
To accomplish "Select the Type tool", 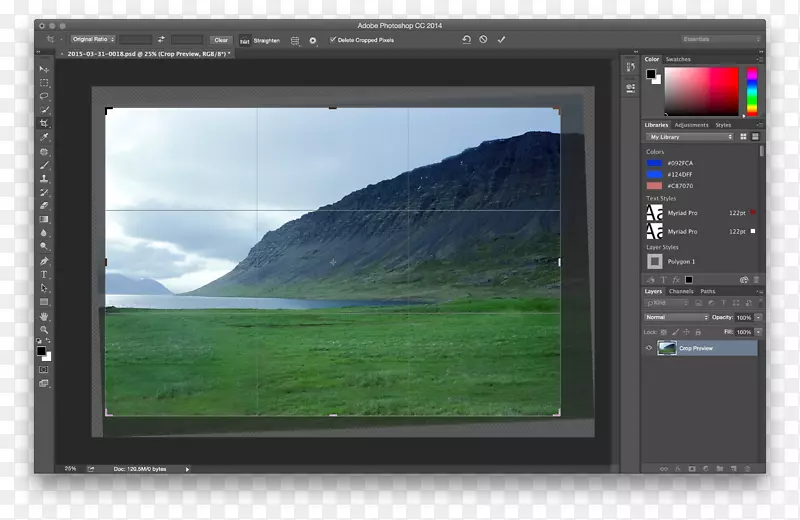I will (x=44, y=274).
